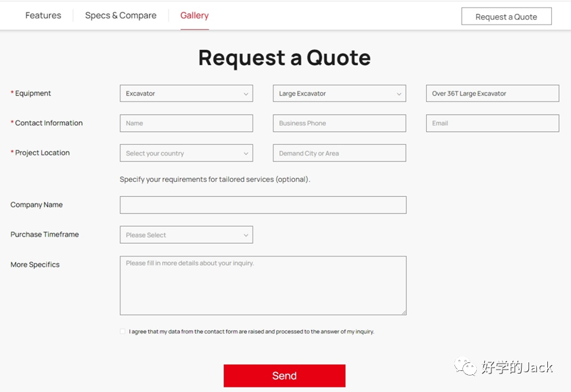The width and height of the screenshot is (571, 392).
Task: Click the Business Phone field
Action: (x=339, y=123)
